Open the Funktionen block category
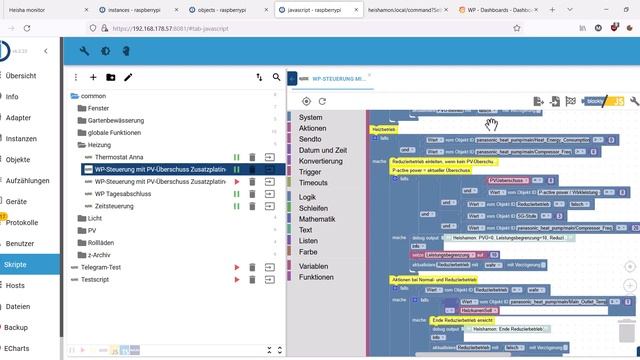 pyautogui.click(x=316, y=277)
